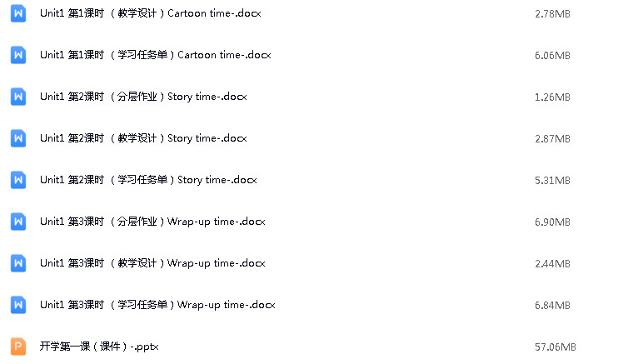
Task: Click Word icon of 教学设计 Story time file
Action: tap(18, 138)
